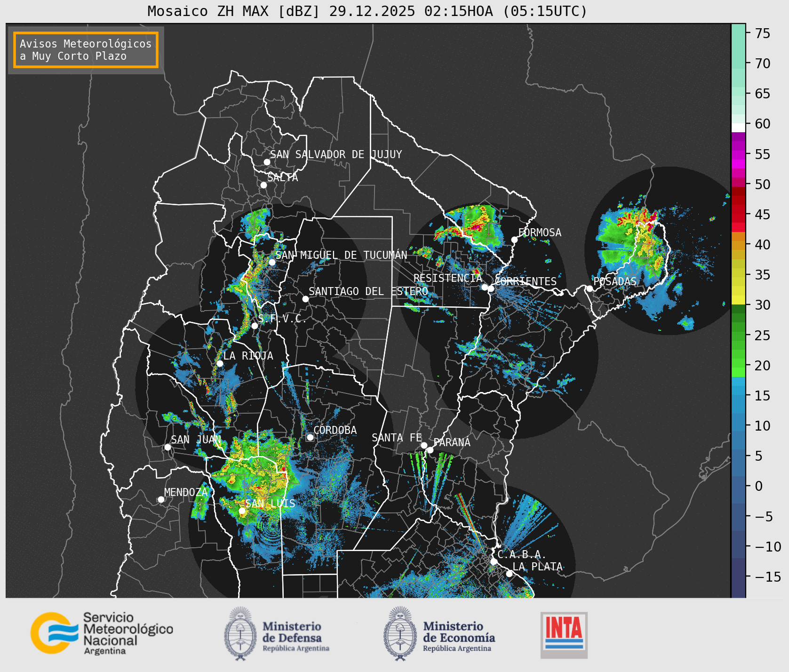Select the Corrientes city marker
This screenshot has width=789, height=672.
pos(491,288)
